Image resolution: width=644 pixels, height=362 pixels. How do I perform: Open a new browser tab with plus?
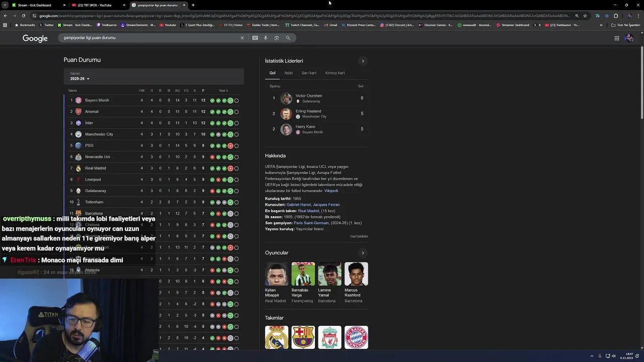[193, 5]
